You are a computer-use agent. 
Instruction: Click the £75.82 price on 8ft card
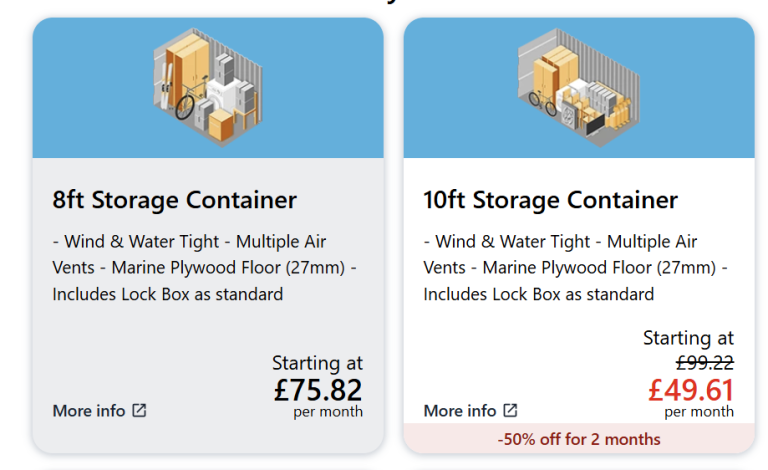pyautogui.click(x=318, y=390)
